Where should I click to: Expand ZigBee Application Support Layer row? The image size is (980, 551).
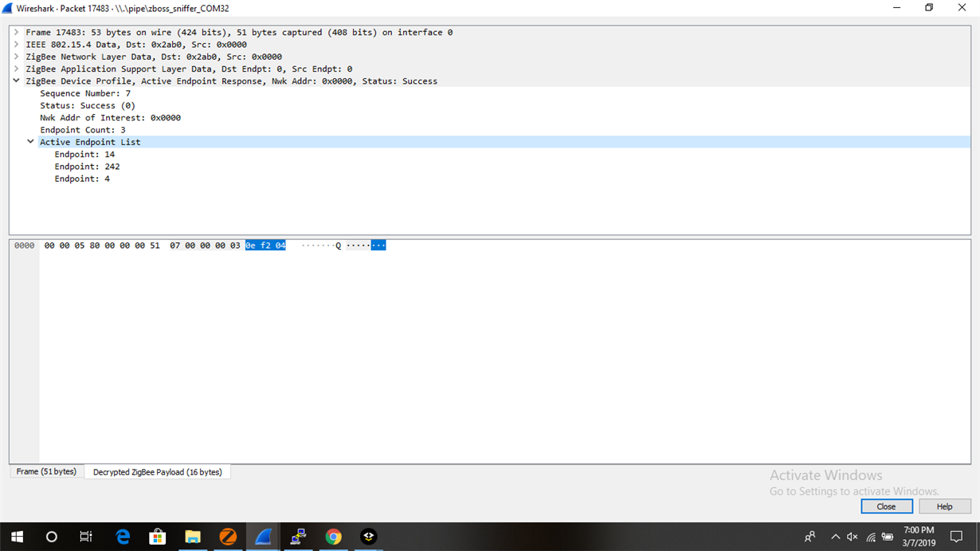click(16, 69)
